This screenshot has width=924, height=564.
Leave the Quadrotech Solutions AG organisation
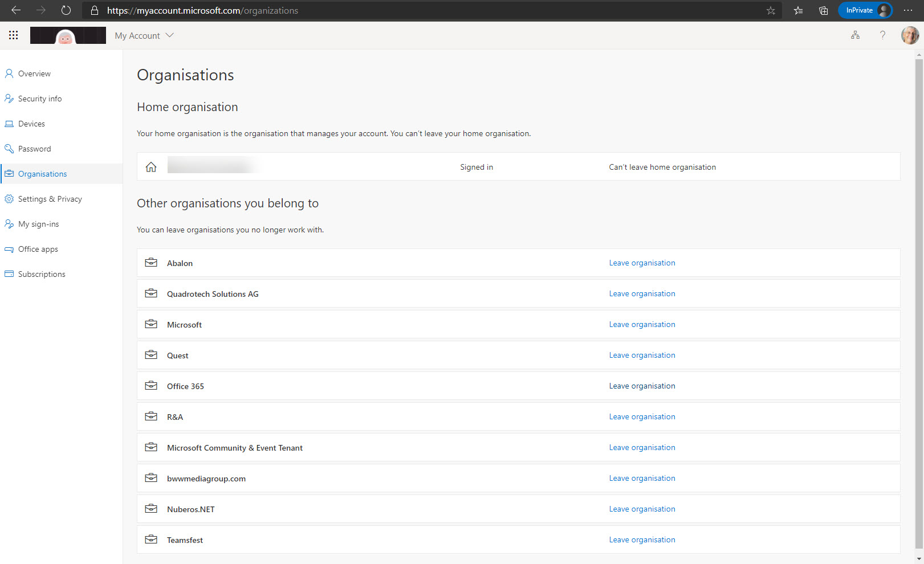[x=642, y=293]
